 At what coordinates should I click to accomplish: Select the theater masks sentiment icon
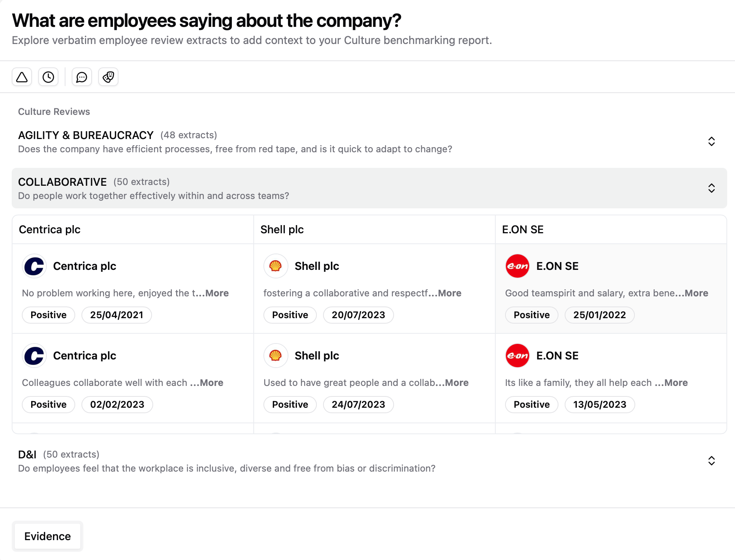pyautogui.click(x=108, y=77)
